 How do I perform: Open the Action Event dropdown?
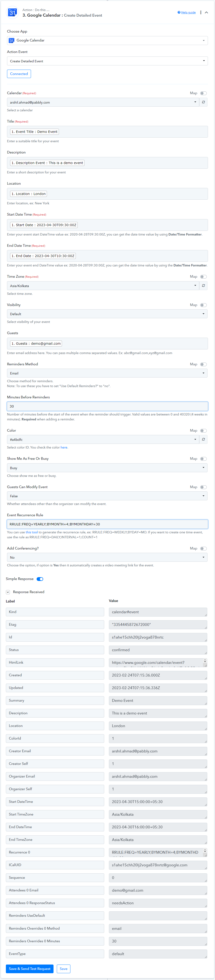tap(107, 61)
